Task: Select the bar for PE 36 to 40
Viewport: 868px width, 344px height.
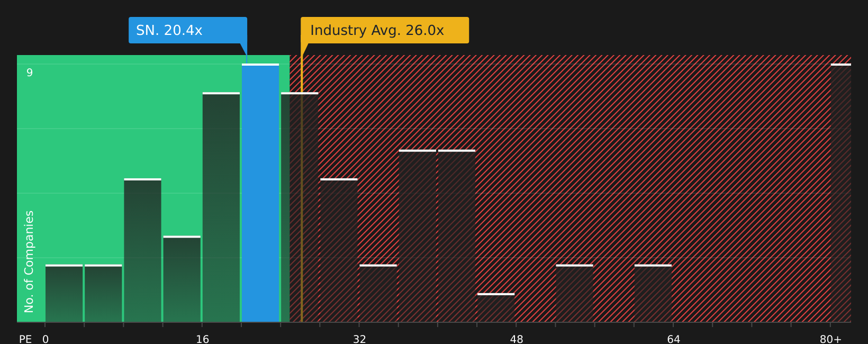Action: tap(418, 236)
